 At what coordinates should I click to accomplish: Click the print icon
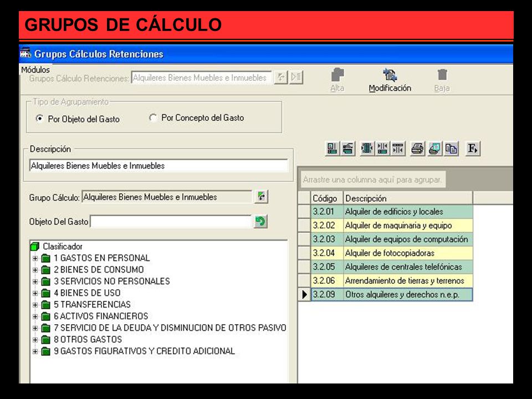pyautogui.click(x=417, y=149)
